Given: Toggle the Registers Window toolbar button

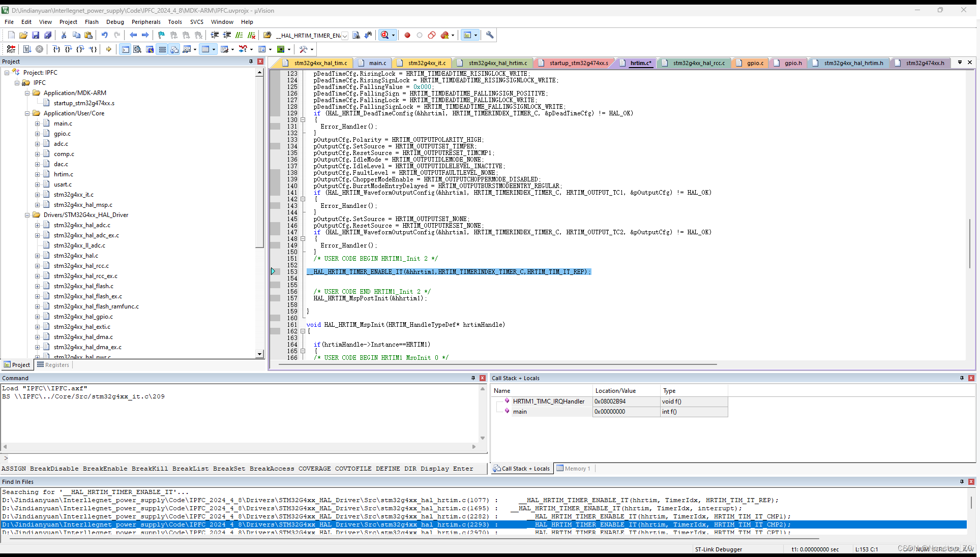Looking at the screenshot, I should click(x=162, y=49).
